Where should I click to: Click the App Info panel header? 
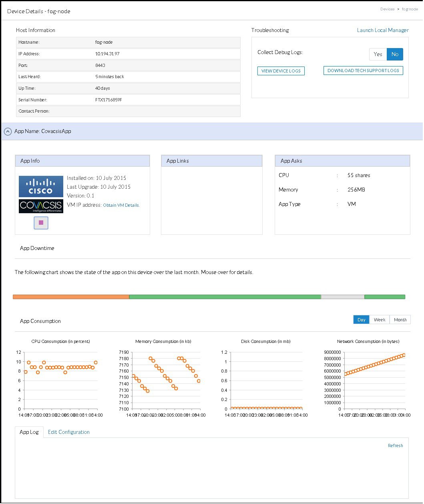click(x=82, y=161)
